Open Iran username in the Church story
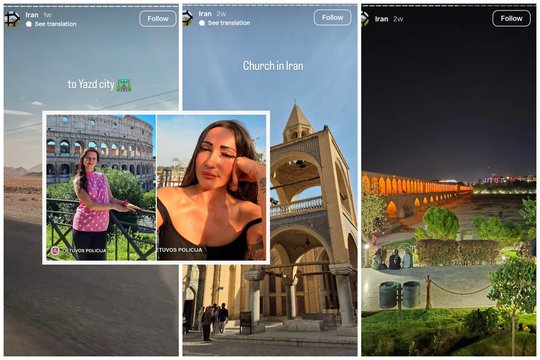 tap(205, 14)
